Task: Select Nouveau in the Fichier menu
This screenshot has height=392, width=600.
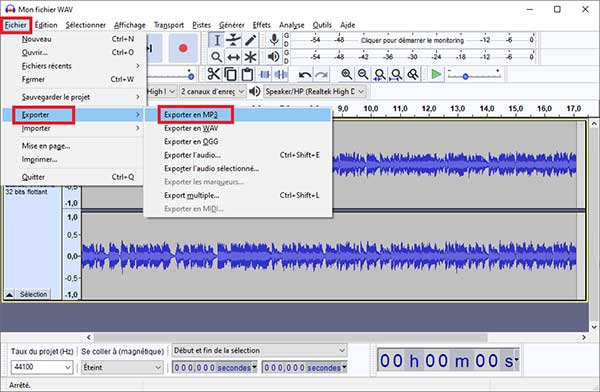Action: point(73,39)
